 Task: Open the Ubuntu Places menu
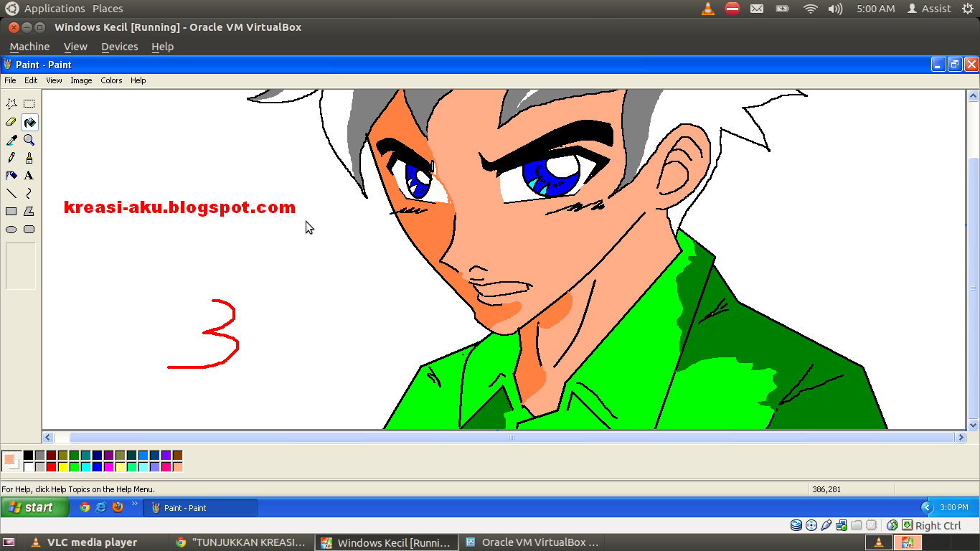tap(108, 9)
